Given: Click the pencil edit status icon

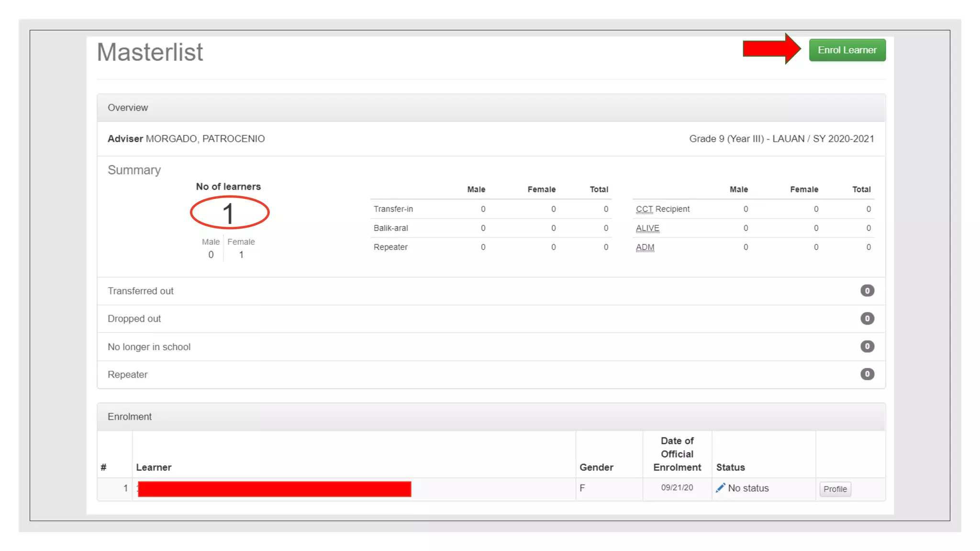Looking at the screenshot, I should pos(720,488).
